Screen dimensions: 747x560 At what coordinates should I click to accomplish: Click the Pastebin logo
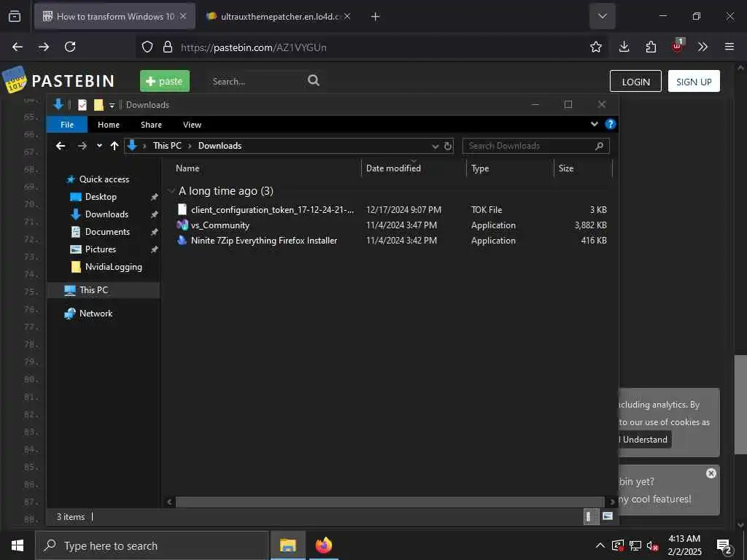coord(58,80)
